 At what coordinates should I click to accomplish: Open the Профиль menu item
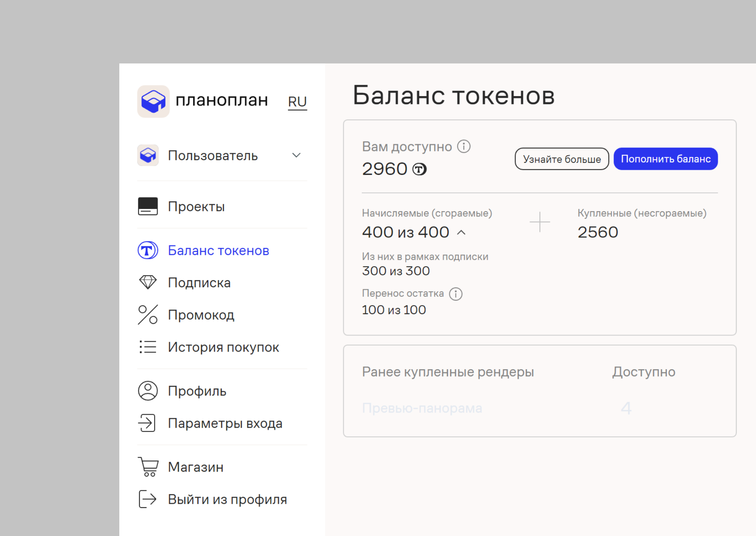[197, 391]
